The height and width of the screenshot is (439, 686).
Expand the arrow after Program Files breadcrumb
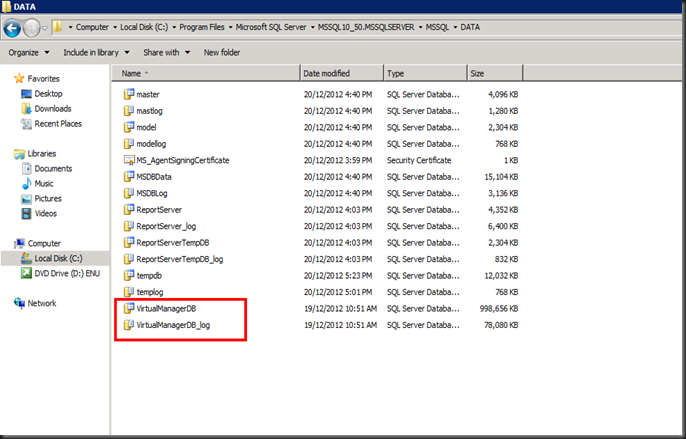(x=230, y=27)
